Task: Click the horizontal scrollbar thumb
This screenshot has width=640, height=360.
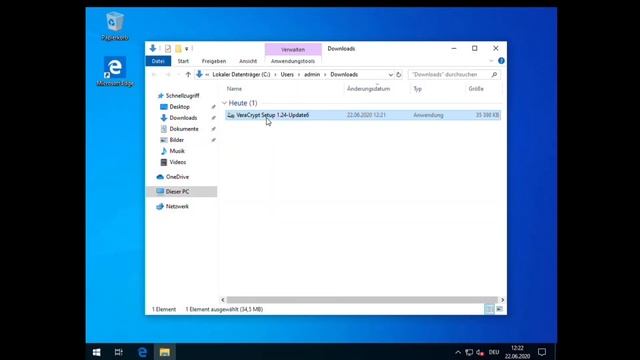Action: coord(362,300)
